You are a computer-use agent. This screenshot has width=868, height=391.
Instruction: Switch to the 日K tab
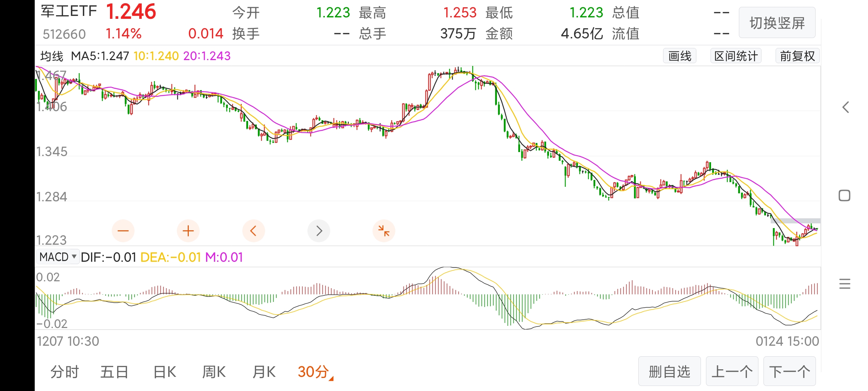165,372
